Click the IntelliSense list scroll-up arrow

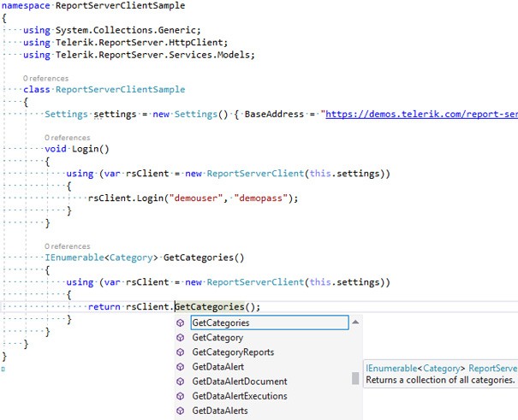coord(355,322)
